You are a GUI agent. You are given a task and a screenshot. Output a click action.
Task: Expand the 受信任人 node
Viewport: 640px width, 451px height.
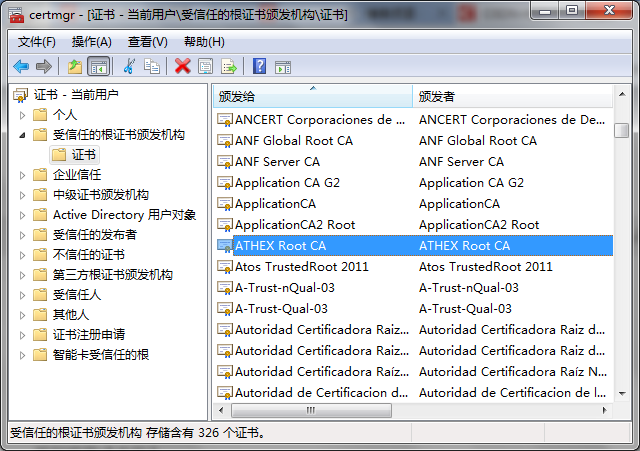coord(22,295)
